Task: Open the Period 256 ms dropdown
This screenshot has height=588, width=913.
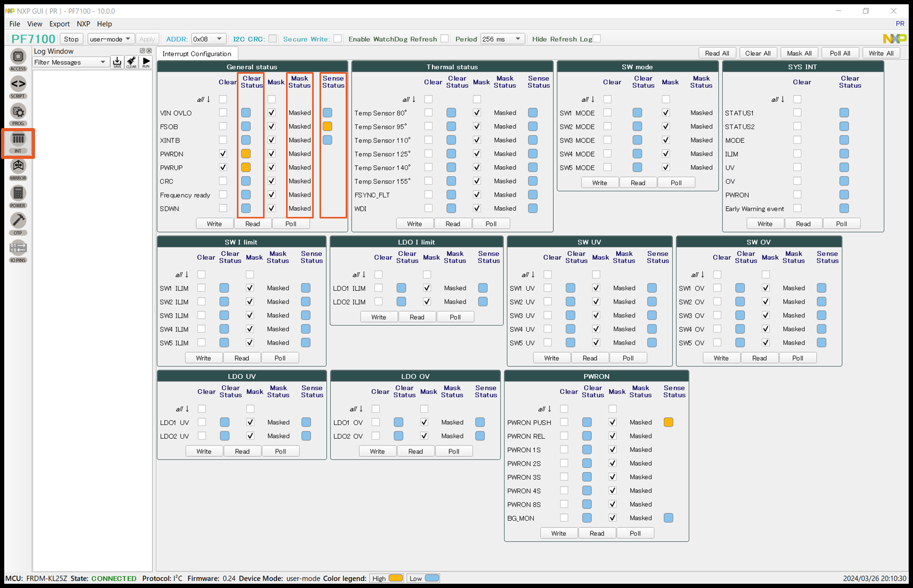Action: coord(502,39)
